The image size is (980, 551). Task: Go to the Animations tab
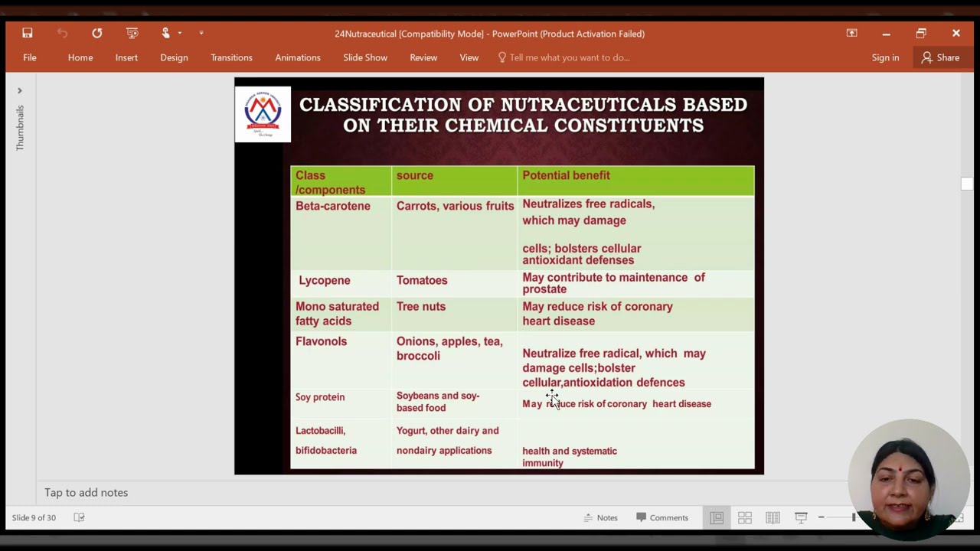point(298,57)
